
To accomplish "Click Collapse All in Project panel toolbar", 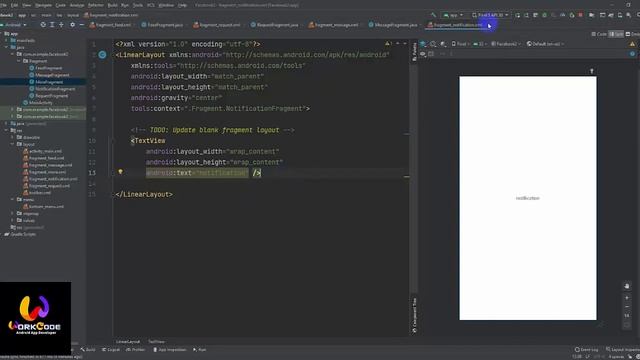I will (61, 25).
